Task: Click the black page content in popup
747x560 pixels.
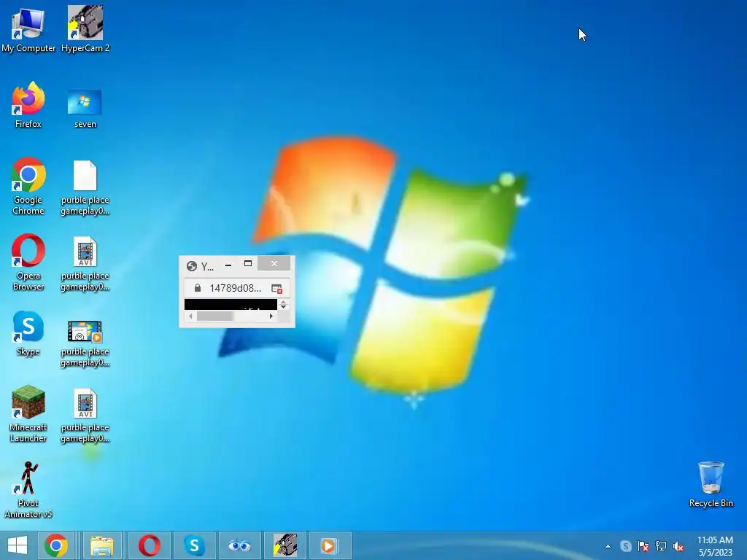Action: coord(231,304)
